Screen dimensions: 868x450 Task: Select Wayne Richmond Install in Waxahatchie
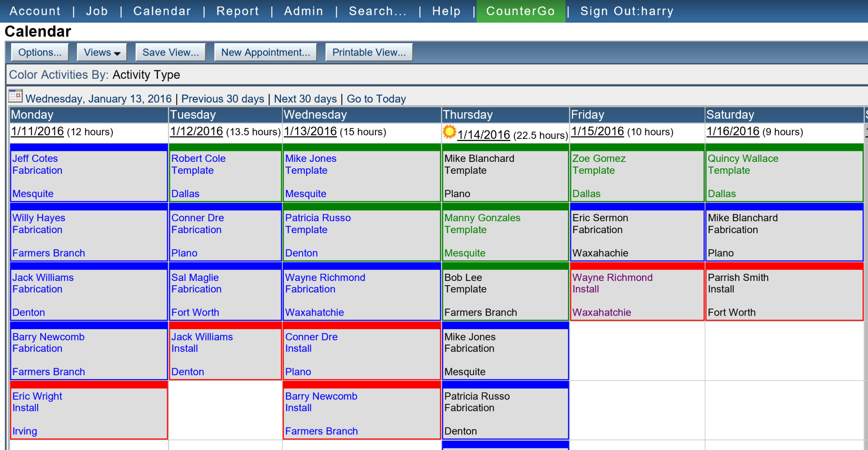pyautogui.click(x=636, y=294)
